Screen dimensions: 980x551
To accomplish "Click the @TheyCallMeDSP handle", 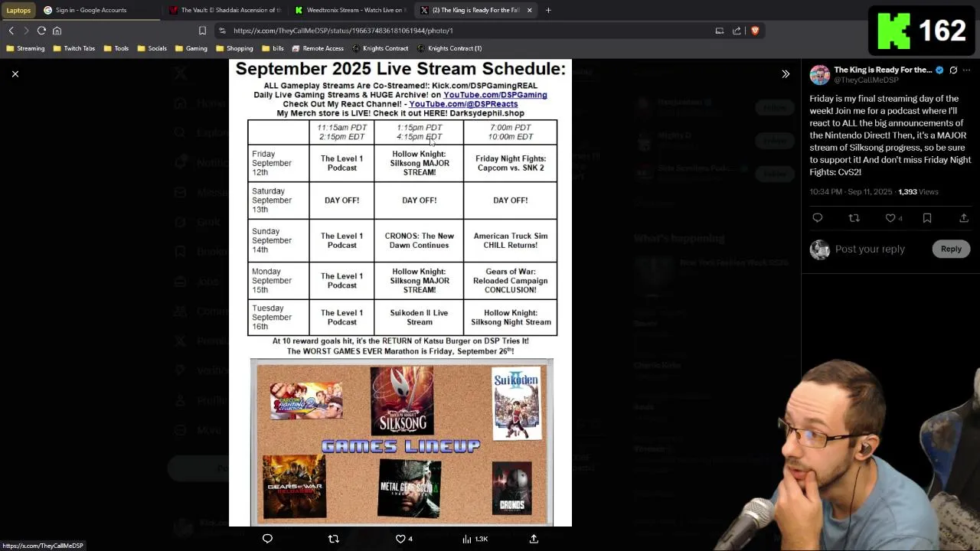I will coord(866,80).
